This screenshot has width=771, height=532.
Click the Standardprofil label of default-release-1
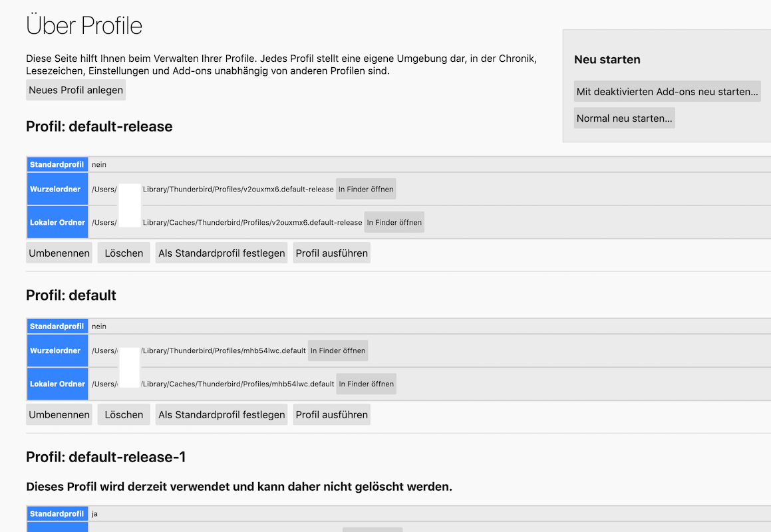57,514
